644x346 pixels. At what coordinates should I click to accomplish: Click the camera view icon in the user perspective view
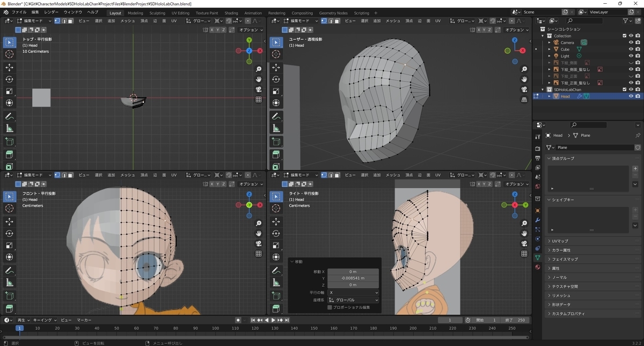524,89
